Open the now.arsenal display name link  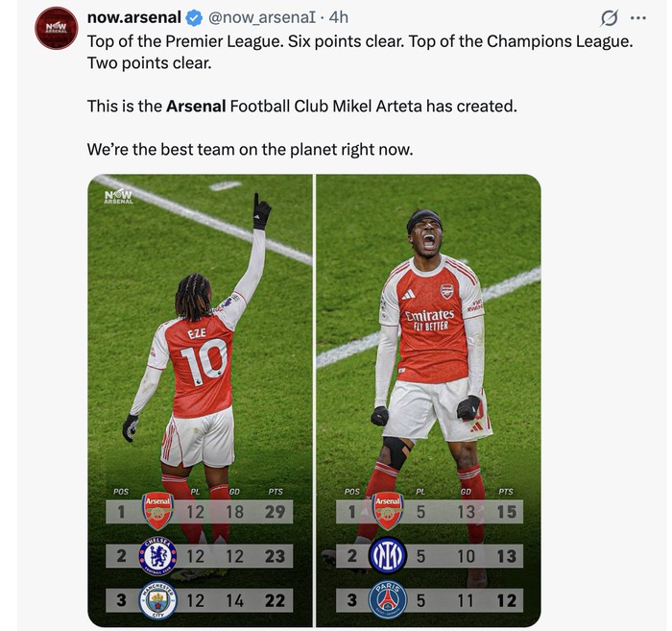[x=133, y=17]
